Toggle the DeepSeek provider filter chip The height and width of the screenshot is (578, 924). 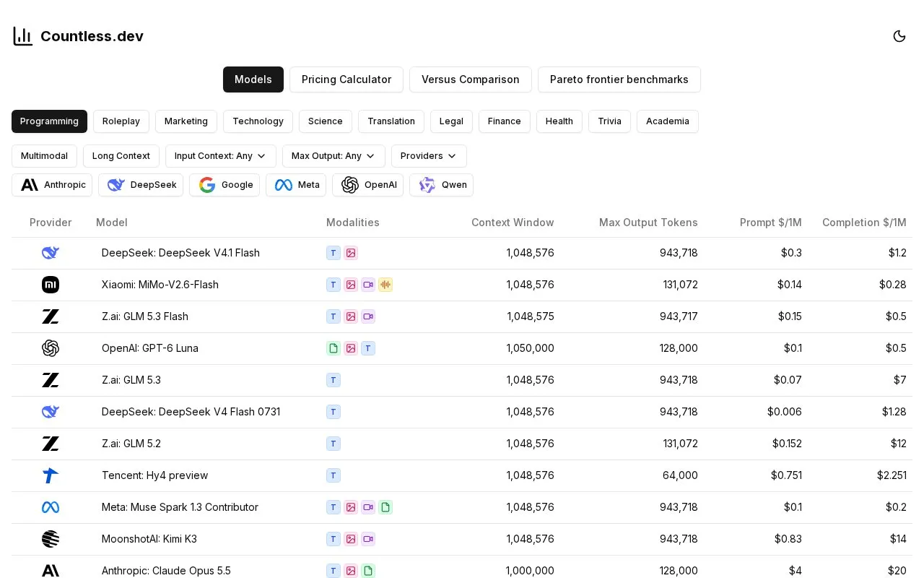pos(141,185)
